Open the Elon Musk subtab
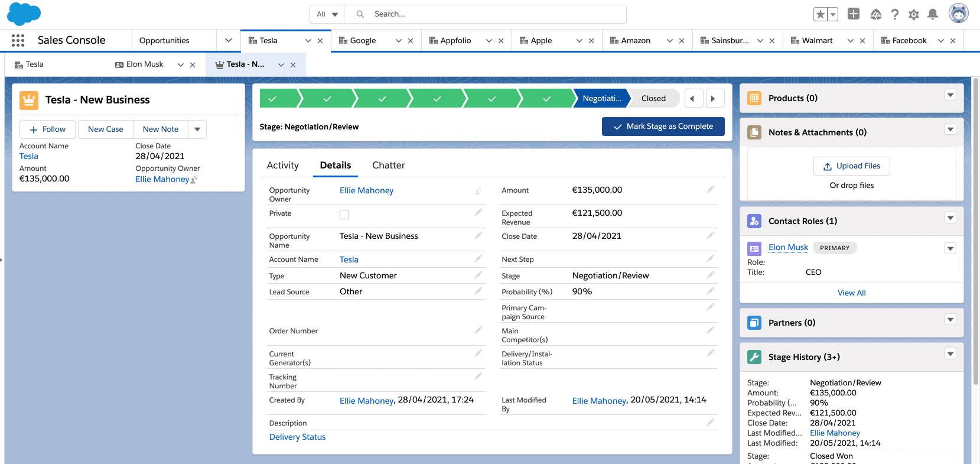980x464 pixels. pyautogui.click(x=145, y=64)
